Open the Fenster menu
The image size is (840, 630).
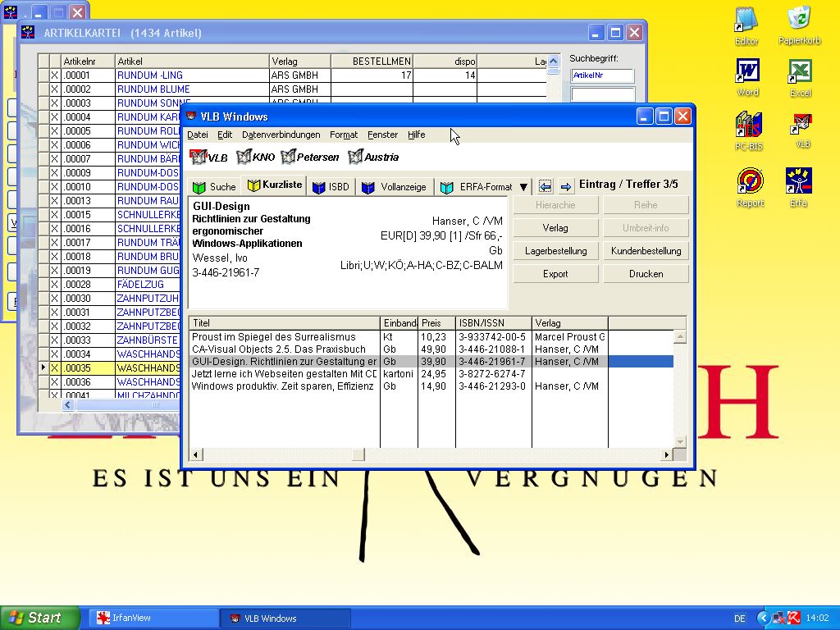pos(382,135)
